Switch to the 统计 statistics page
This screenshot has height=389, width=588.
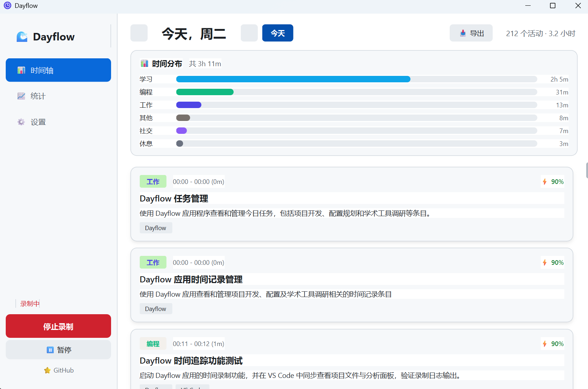[x=58, y=96]
